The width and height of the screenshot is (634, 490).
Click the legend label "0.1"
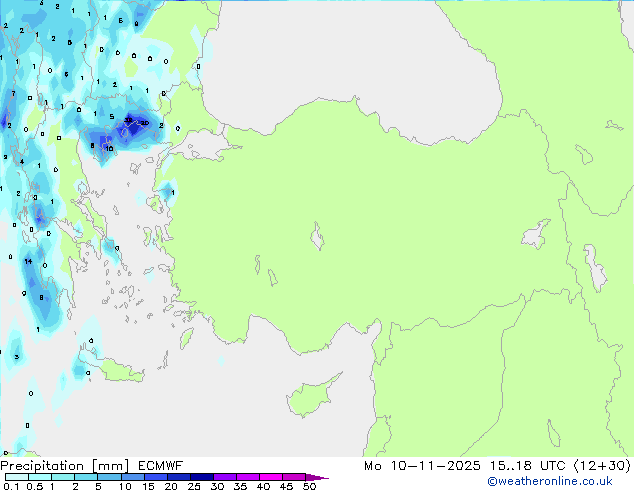click(11, 486)
